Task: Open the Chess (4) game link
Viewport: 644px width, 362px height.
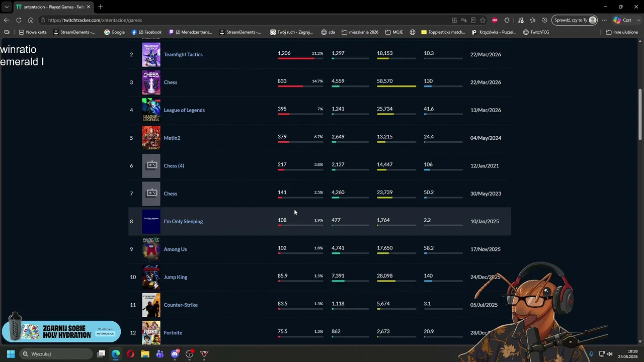Action: coord(174,166)
